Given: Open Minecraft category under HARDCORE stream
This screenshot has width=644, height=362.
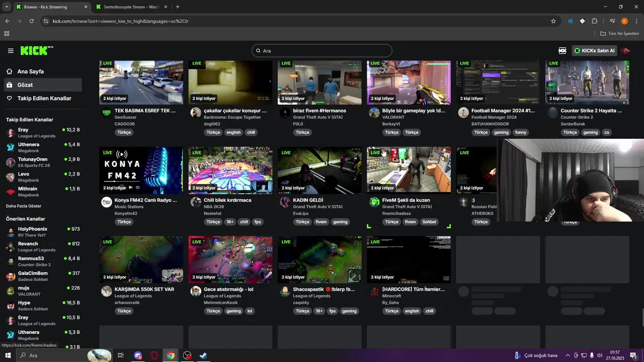Looking at the screenshot, I should [x=392, y=296].
